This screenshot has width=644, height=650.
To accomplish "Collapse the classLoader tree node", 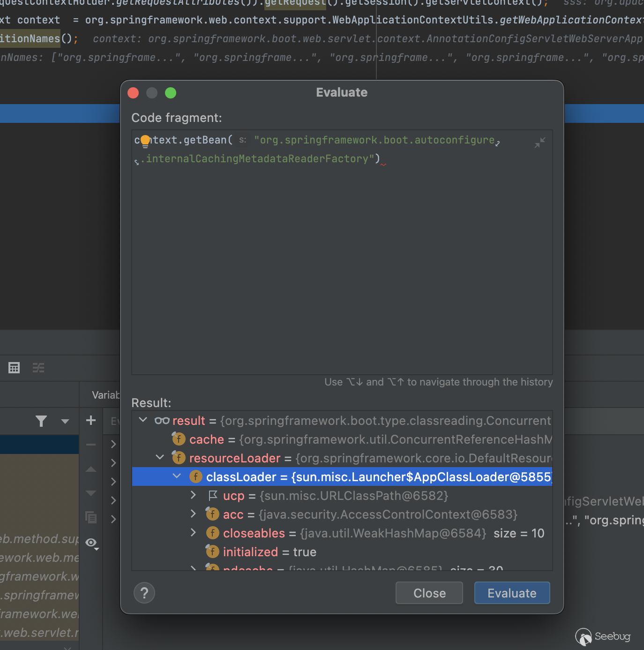I will 177,476.
